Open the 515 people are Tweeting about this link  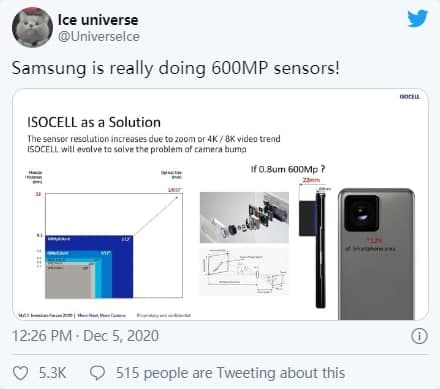tap(230, 373)
